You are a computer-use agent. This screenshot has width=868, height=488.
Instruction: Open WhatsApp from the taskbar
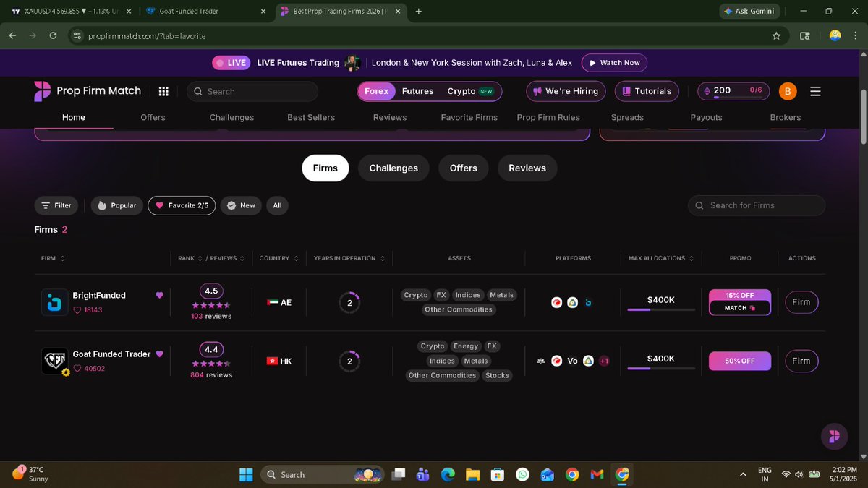pos(522,474)
